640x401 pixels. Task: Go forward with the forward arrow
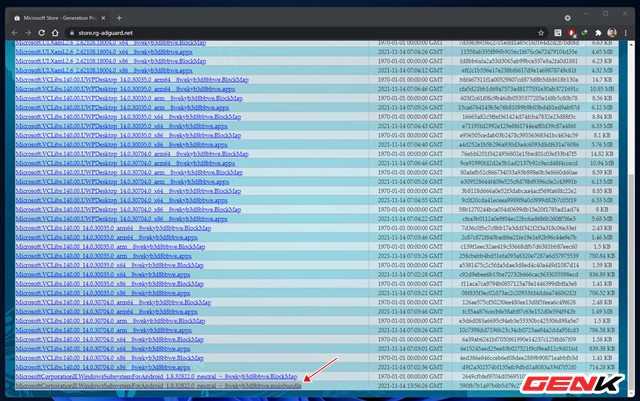pos(28,33)
